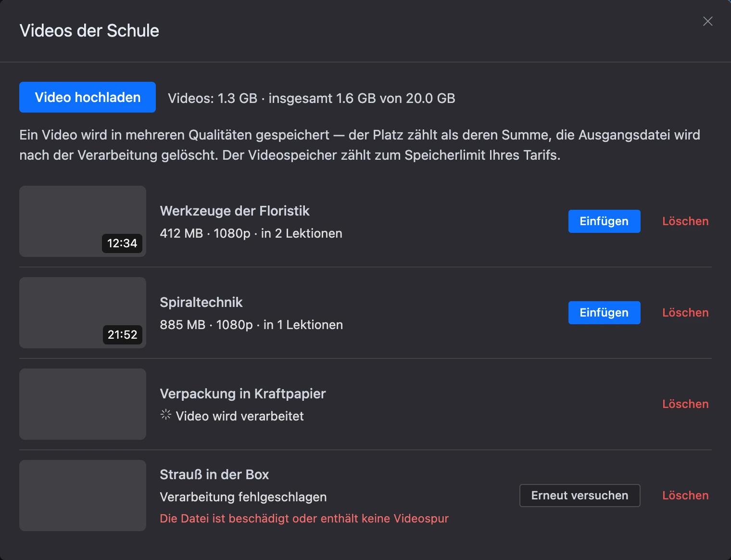Insert the Werkzeuge der Floristik video
The height and width of the screenshot is (560, 731).
click(604, 221)
